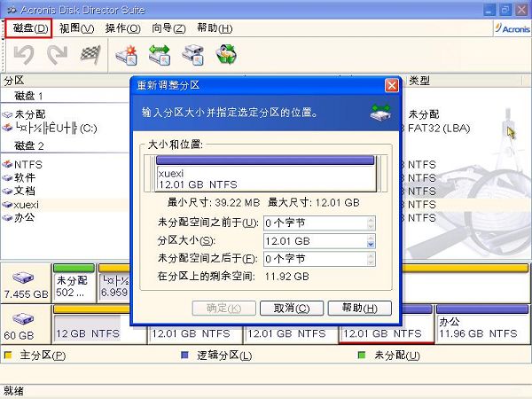Select the xuexi partition row in list
Image resolution: width=532 pixels, height=399 pixels.
pos(65,205)
